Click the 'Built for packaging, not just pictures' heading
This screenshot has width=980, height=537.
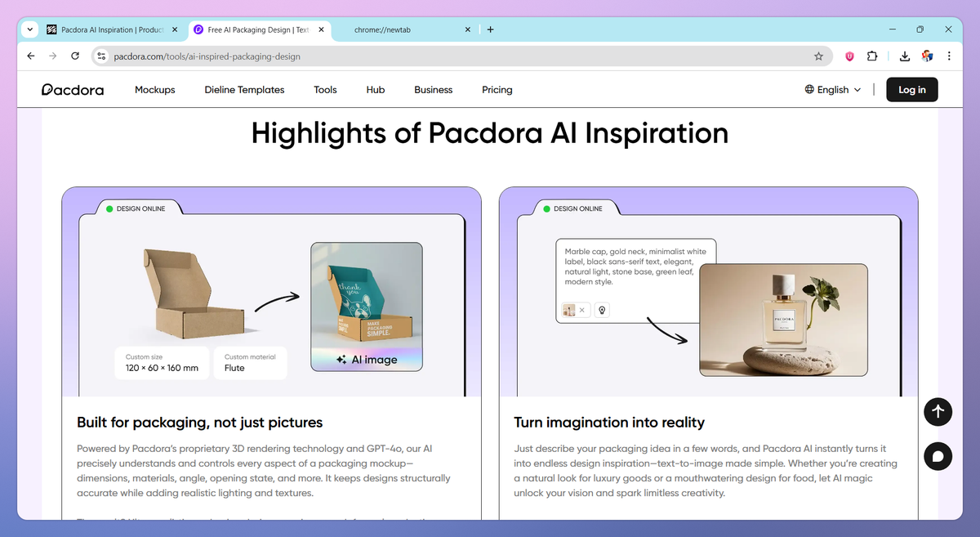coord(200,423)
